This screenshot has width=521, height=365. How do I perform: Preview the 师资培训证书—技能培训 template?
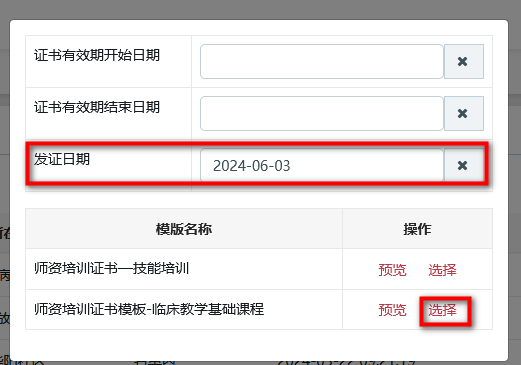[392, 270]
